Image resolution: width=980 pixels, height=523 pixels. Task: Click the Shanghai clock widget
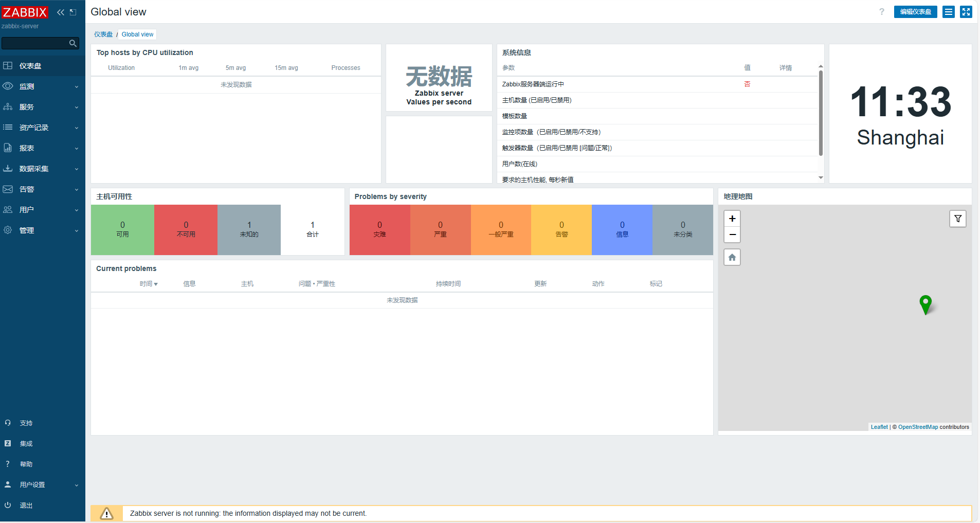tap(900, 114)
